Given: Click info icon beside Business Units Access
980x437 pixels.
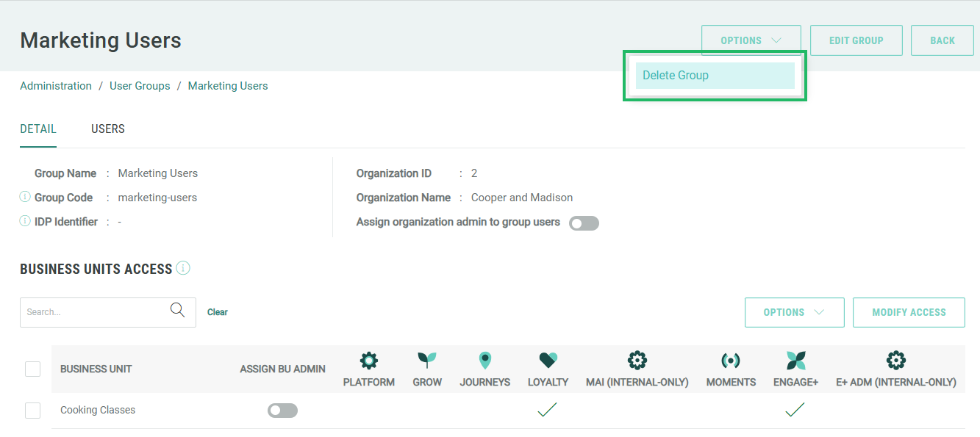Looking at the screenshot, I should pyautogui.click(x=183, y=268).
